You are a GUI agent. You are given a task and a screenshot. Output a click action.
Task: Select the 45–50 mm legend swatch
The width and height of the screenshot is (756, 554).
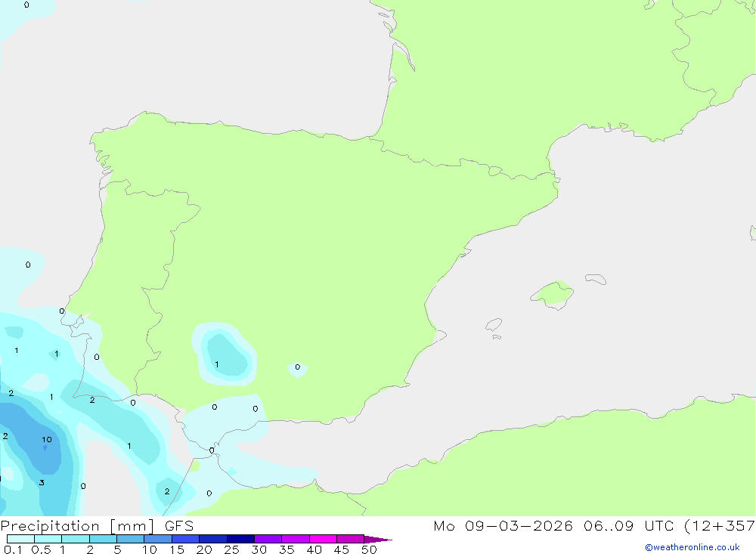(x=351, y=539)
